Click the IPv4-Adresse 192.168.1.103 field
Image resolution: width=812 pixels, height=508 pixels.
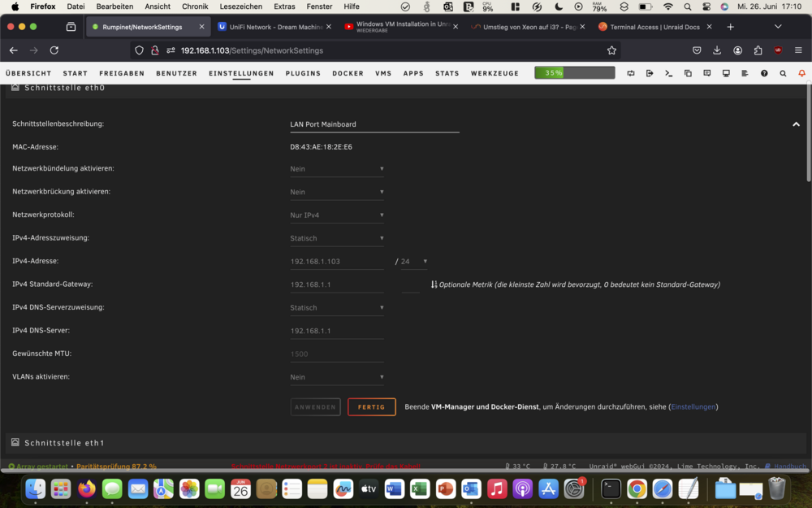tap(337, 262)
